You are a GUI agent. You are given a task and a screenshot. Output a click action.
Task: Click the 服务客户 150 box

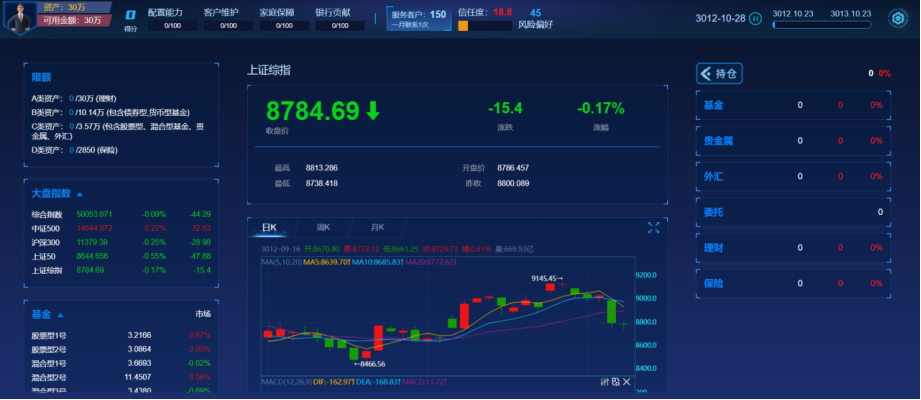pos(418,18)
